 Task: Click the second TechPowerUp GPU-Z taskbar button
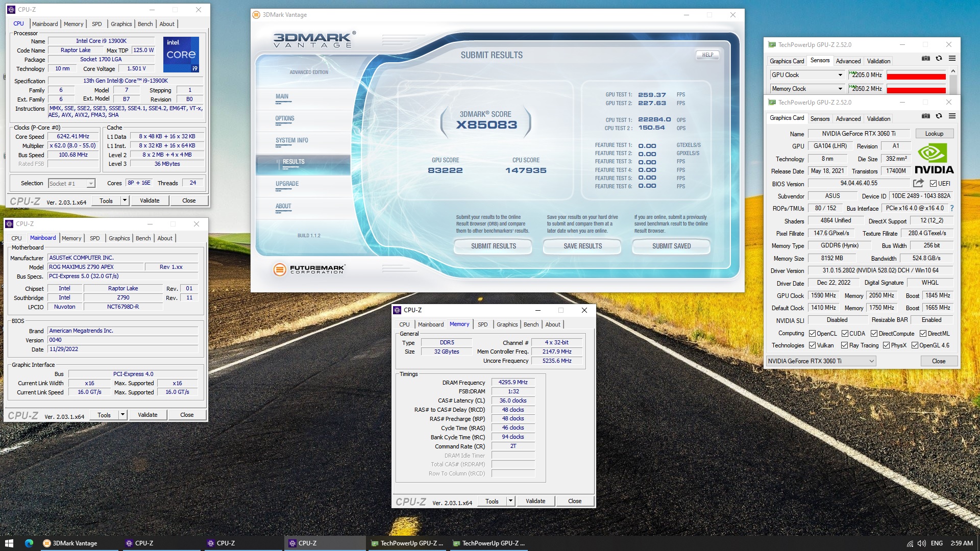pyautogui.click(x=488, y=543)
